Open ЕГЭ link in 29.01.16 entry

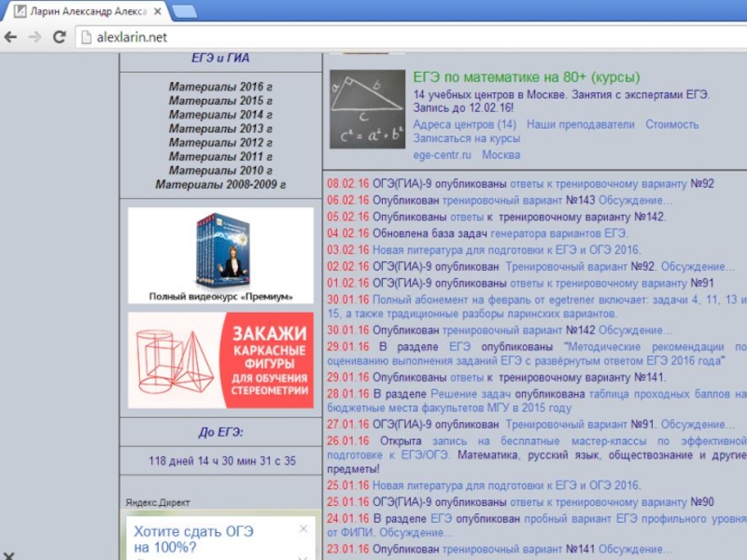point(459,347)
